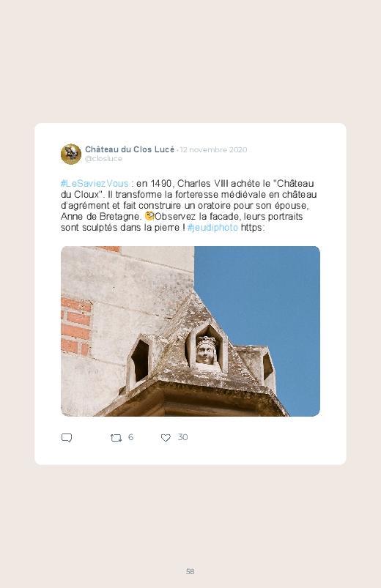Like the tweet with the heart icon

click(x=166, y=438)
